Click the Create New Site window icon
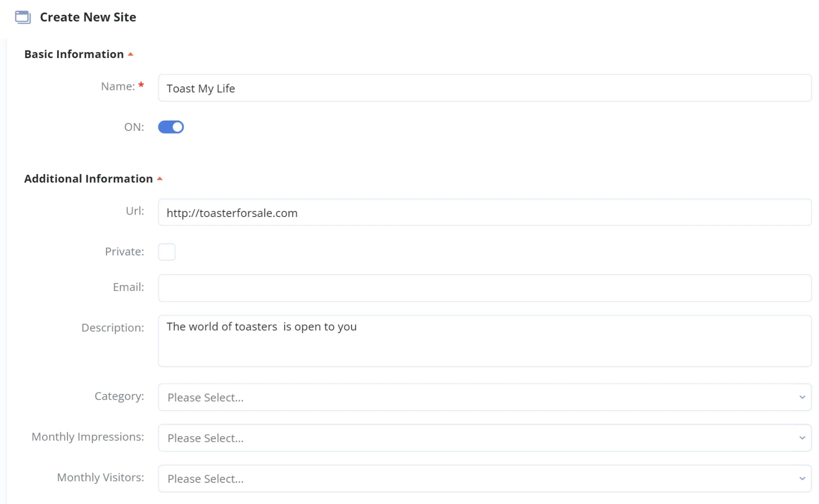Image resolution: width=819 pixels, height=504 pixels. pyautogui.click(x=23, y=17)
